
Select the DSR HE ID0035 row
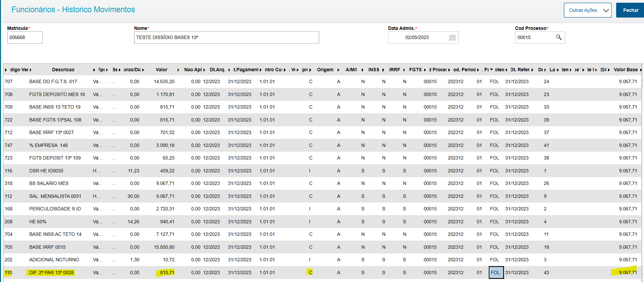322,171
